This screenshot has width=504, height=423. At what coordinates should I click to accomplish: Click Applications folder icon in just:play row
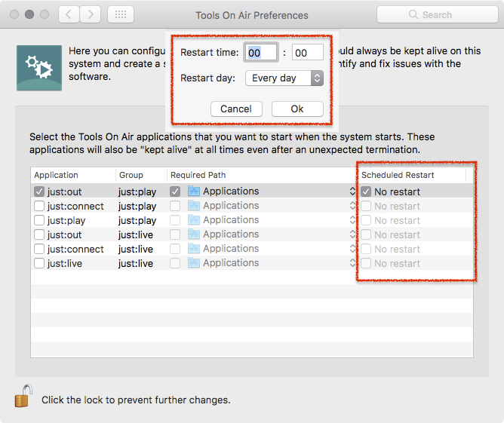tap(194, 220)
